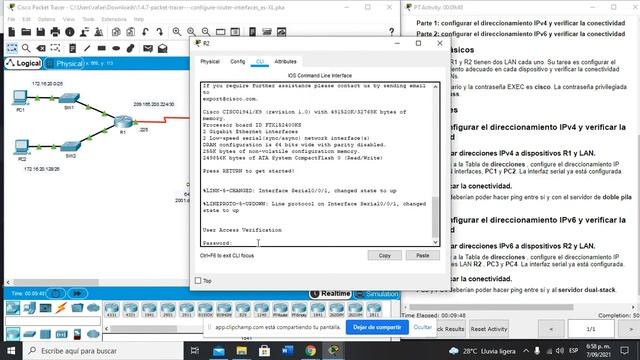Choose the Select tool icon
This screenshot has width=640, height=360.
[12, 48]
